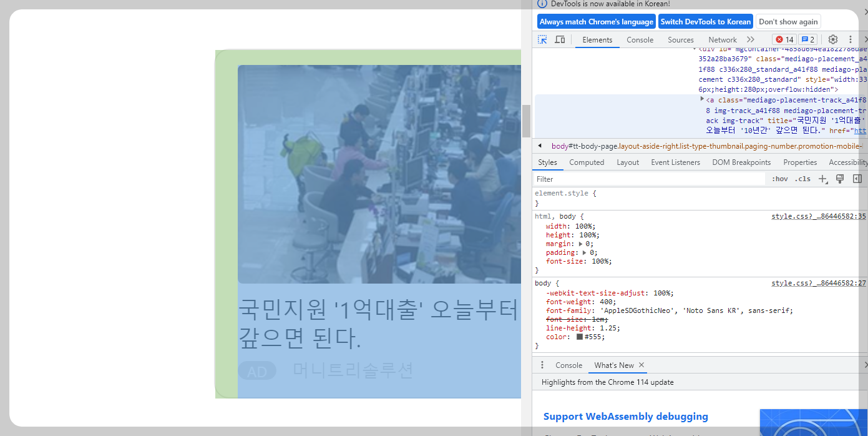Open style.css link for body rule
The height and width of the screenshot is (436, 868).
pos(819,283)
